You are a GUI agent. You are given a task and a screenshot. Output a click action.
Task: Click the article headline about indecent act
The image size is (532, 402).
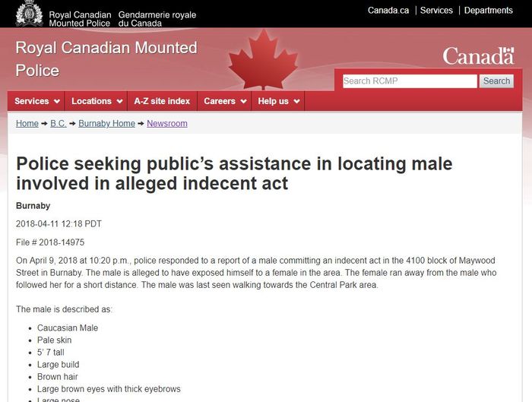click(x=234, y=173)
